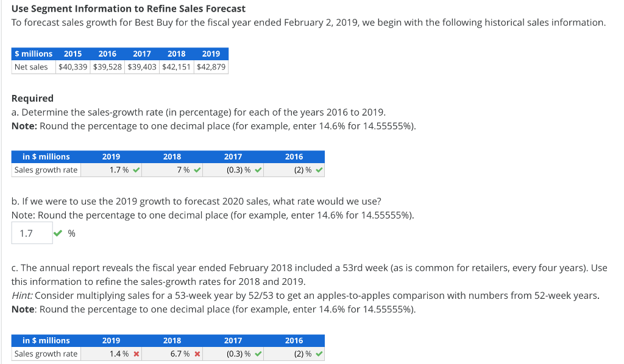Click the $40,339 net sales value for 2015

point(73,67)
